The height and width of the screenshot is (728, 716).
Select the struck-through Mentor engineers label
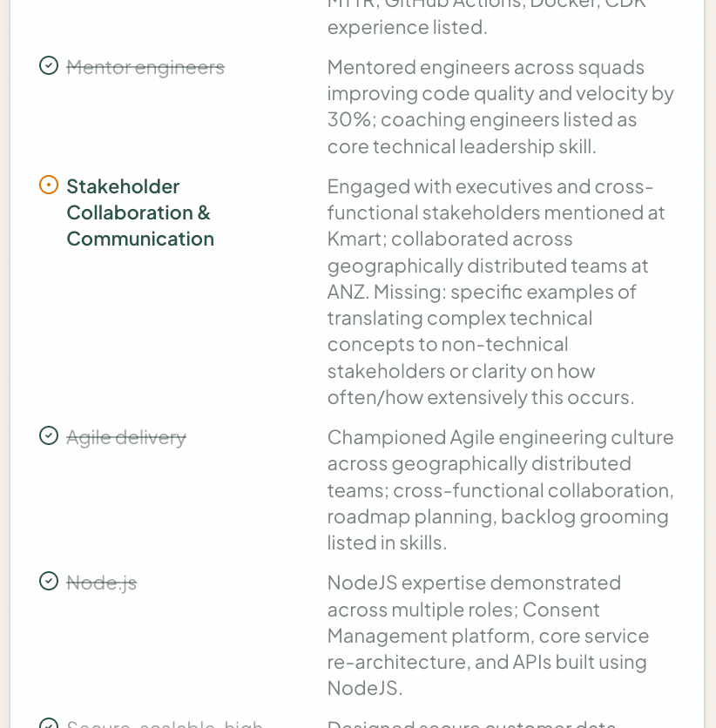tap(145, 67)
